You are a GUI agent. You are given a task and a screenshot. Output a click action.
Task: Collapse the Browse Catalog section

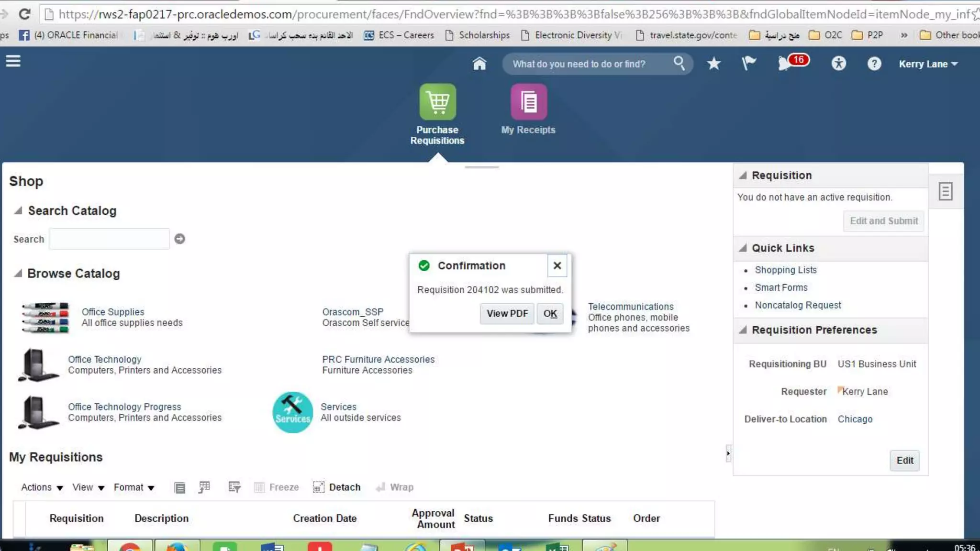[x=18, y=273]
